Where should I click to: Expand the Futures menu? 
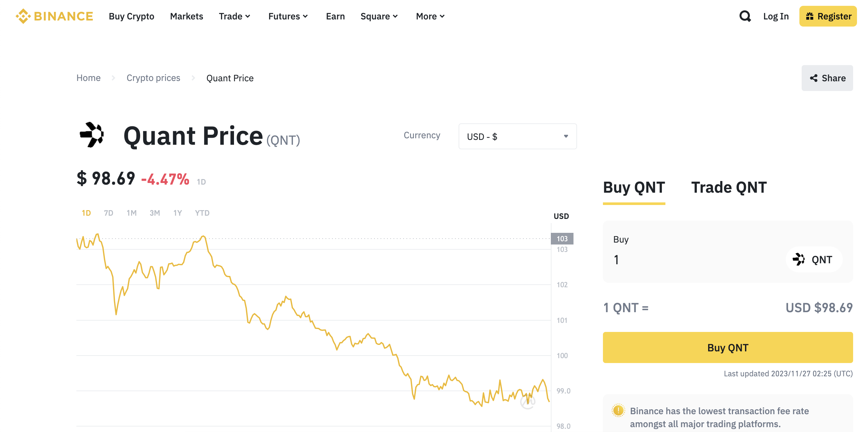point(288,16)
